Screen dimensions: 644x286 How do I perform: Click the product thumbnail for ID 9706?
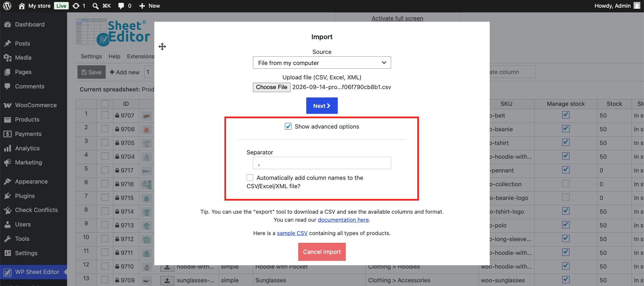(147, 130)
